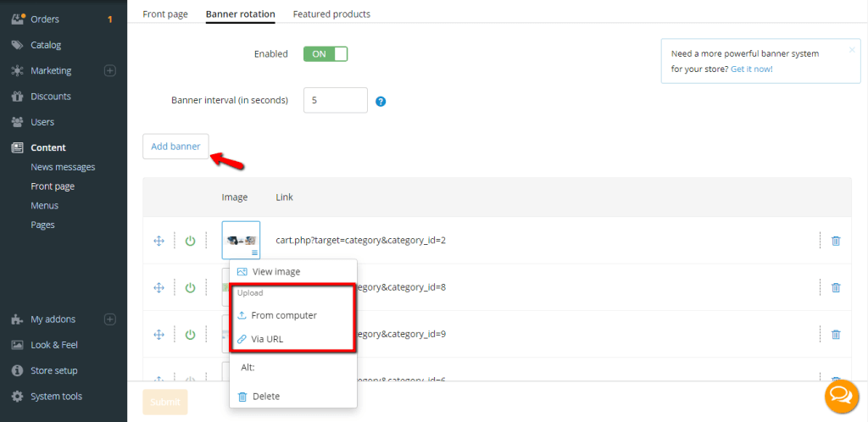The width and height of the screenshot is (868, 422).
Task: Open Pages in sidebar
Action: click(42, 225)
